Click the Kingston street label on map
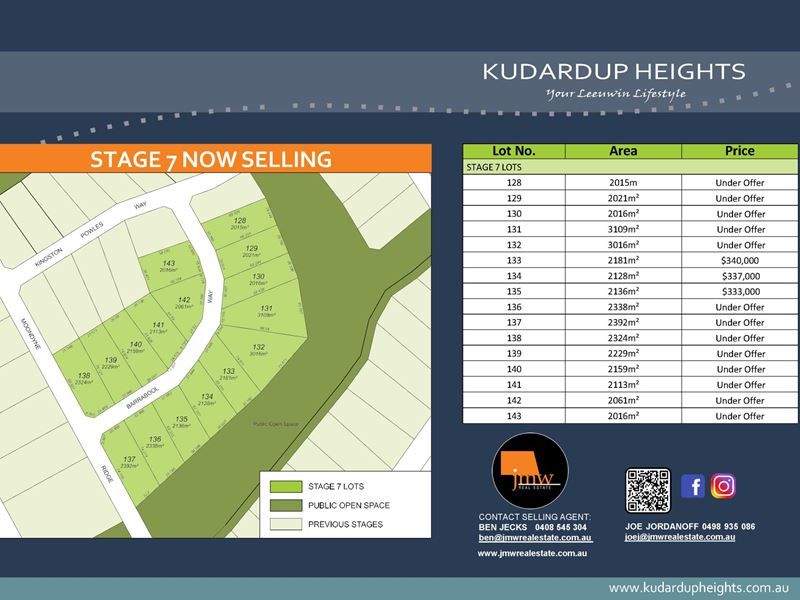This screenshot has height=600, width=800. point(49,257)
